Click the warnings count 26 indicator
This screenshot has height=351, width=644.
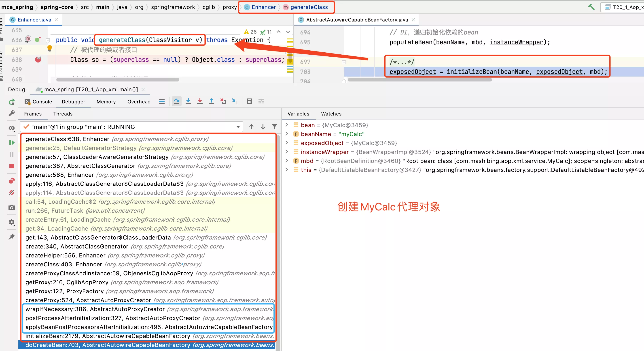pos(250,32)
